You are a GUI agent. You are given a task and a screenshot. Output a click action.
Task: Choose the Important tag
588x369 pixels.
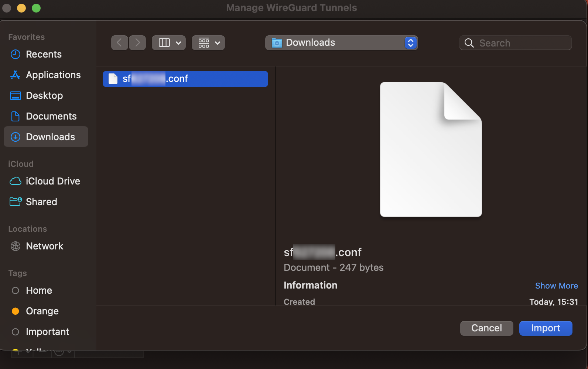pyautogui.click(x=46, y=332)
